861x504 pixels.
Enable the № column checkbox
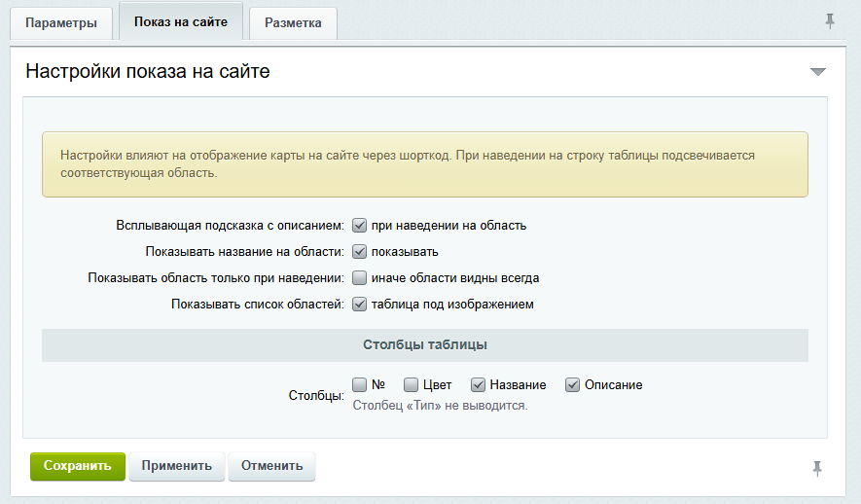tap(359, 385)
